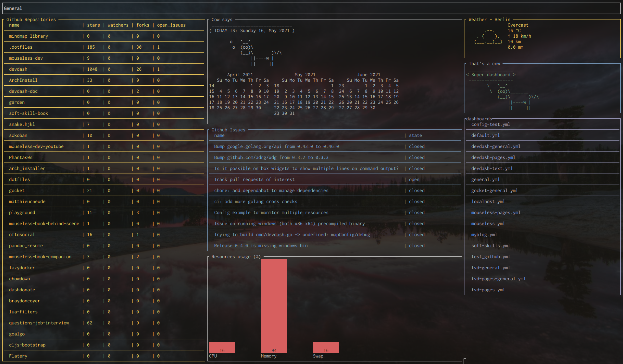Click tvd-pages-general.yml dashboard file
The image size is (623, 364).
(499, 279)
